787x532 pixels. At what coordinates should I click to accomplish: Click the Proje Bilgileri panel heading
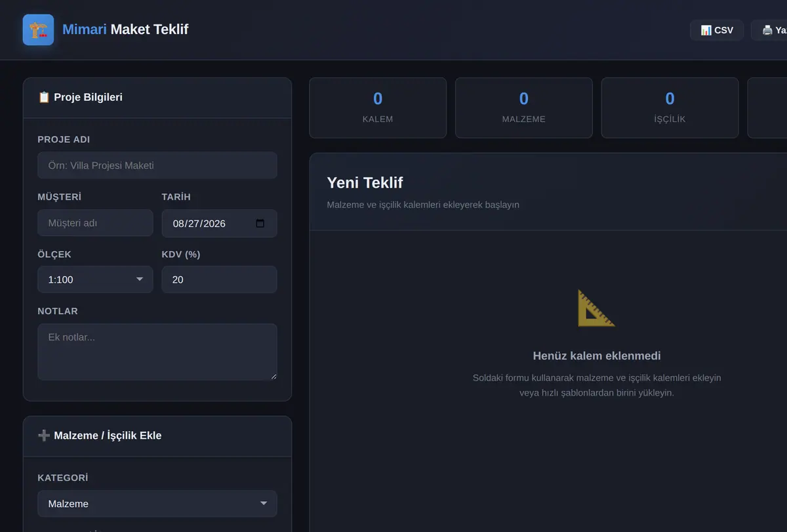point(88,97)
